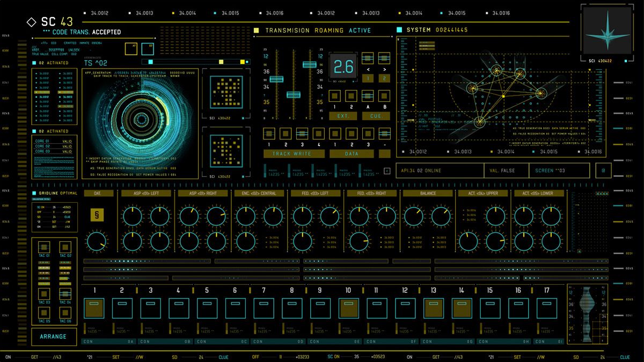Click sequencer pad number 10
Viewport: 644px width, 362px height.
pyautogui.click(x=349, y=308)
